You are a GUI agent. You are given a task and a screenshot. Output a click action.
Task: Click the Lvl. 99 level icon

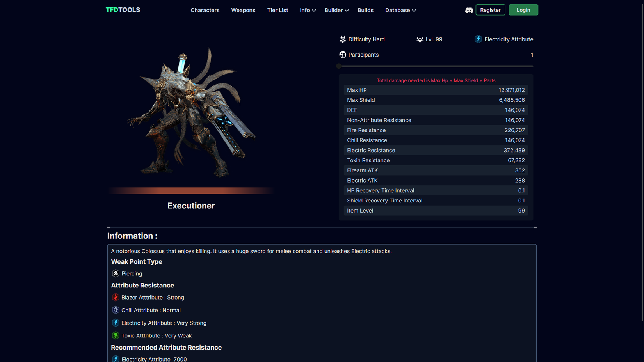(x=420, y=39)
